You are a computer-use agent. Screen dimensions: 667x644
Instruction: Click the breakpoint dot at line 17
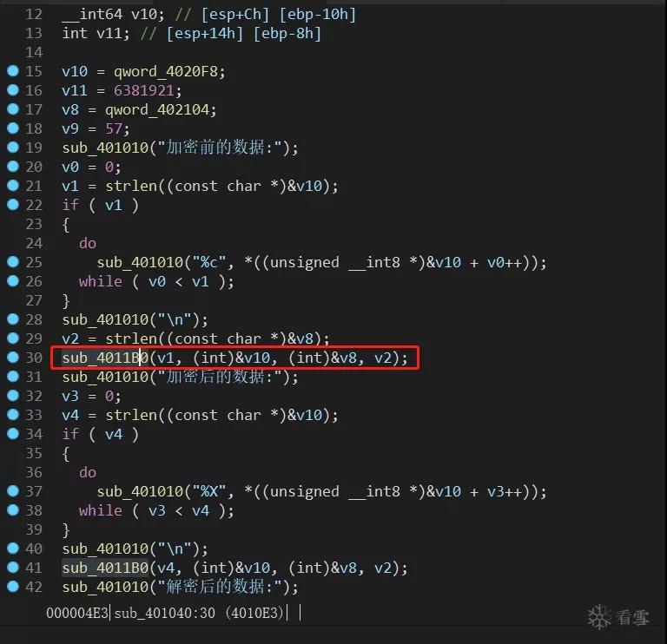13,108
